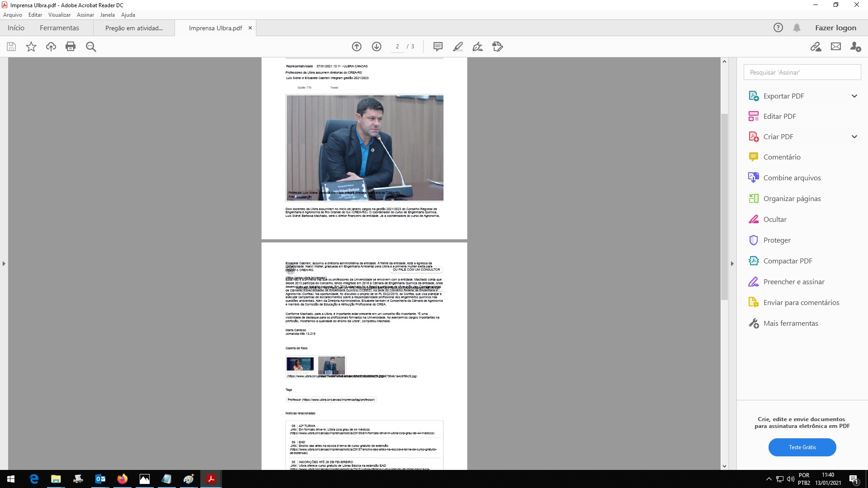Expand the Exportar PDF options chevron

854,96
